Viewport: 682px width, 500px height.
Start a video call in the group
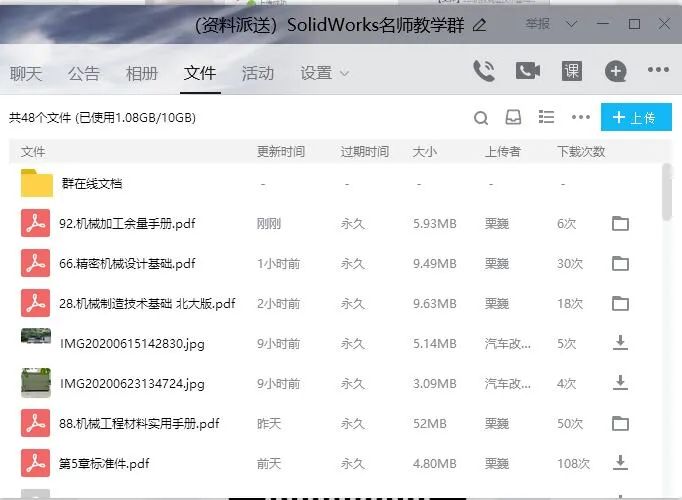[x=528, y=70]
